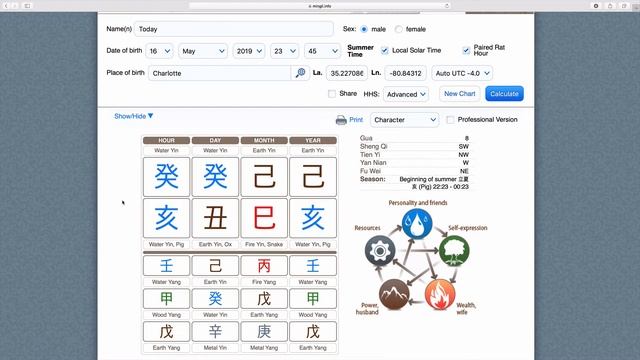Screen dimensions: 640x360
Task: Click the New Chart button
Action: click(x=460, y=94)
